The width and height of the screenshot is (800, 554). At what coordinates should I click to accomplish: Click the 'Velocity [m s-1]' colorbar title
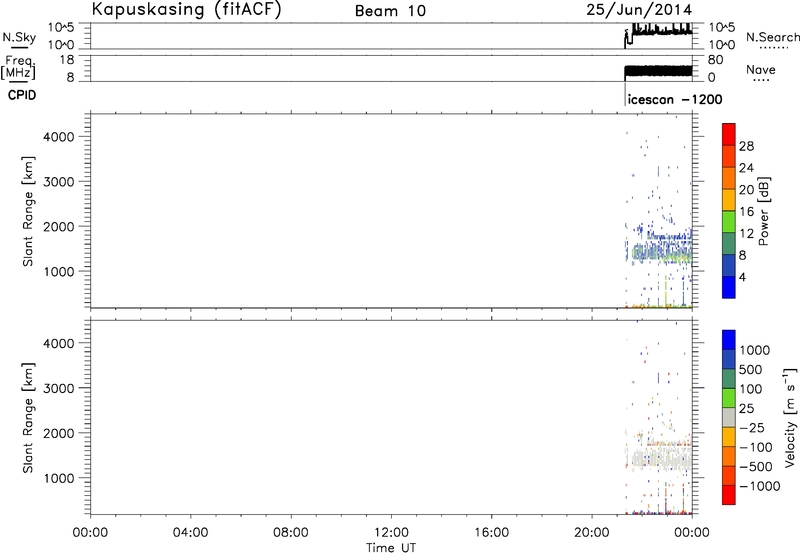pyautogui.click(x=790, y=417)
